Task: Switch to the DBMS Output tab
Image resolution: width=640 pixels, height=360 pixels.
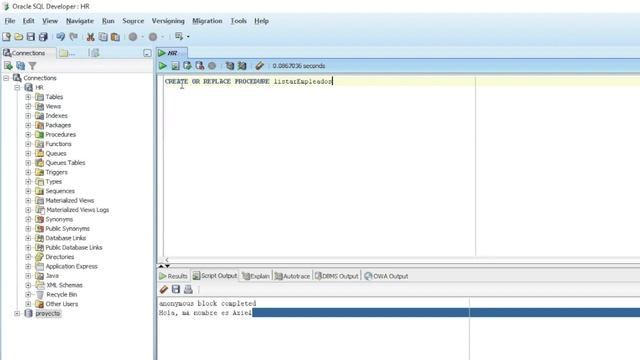Action: 337,276
